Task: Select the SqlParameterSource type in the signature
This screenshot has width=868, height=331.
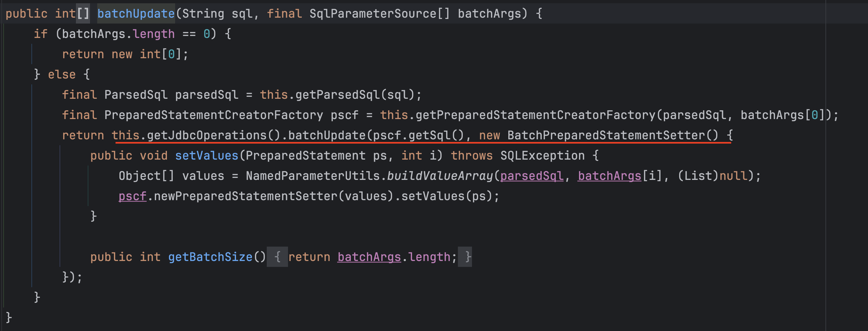Action: point(373,14)
